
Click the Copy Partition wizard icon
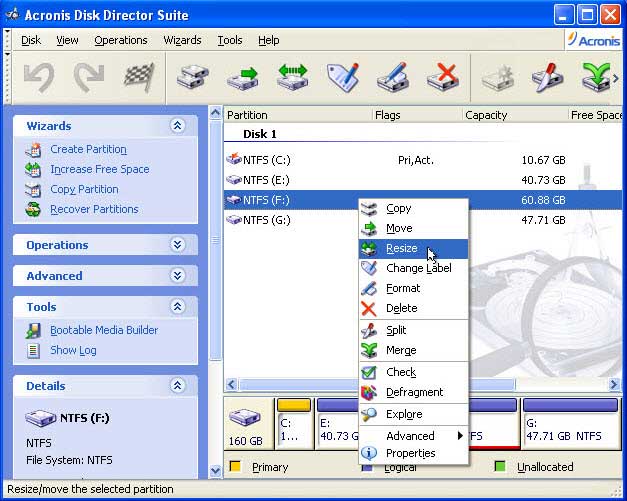[x=33, y=190]
